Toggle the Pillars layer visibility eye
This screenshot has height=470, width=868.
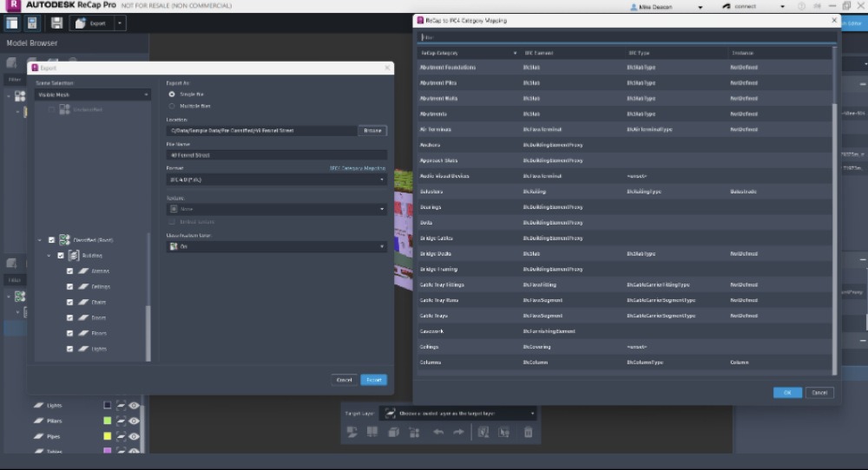pyautogui.click(x=134, y=421)
